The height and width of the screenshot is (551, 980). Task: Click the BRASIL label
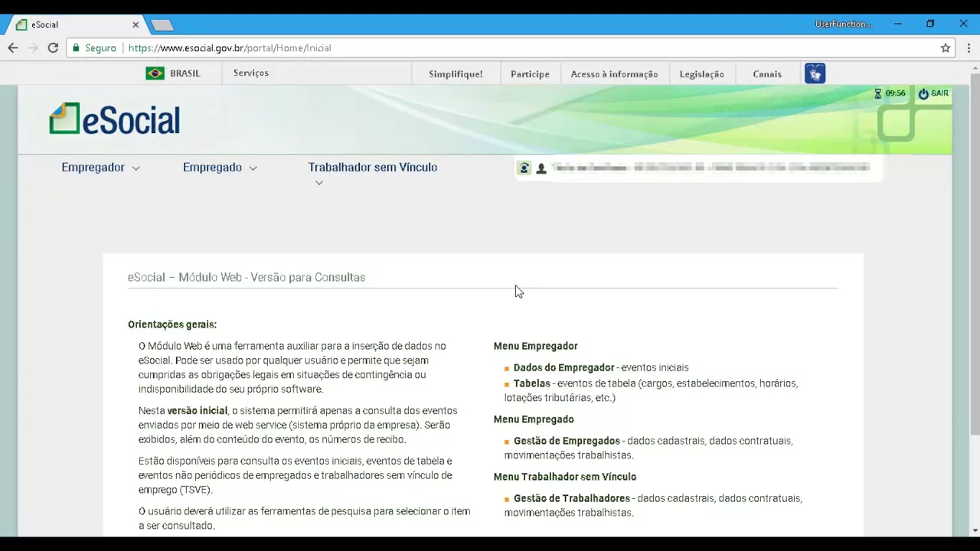(185, 73)
